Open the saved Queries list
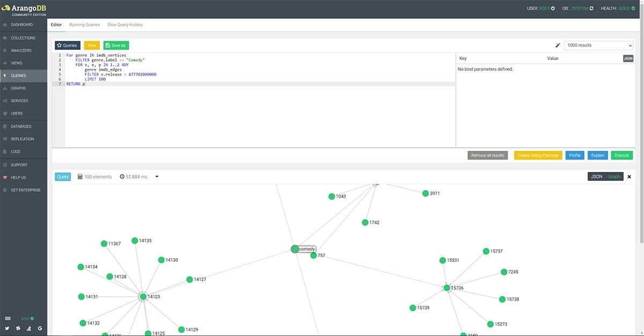Image resolution: width=644 pixels, height=336 pixels. click(67, 46)
